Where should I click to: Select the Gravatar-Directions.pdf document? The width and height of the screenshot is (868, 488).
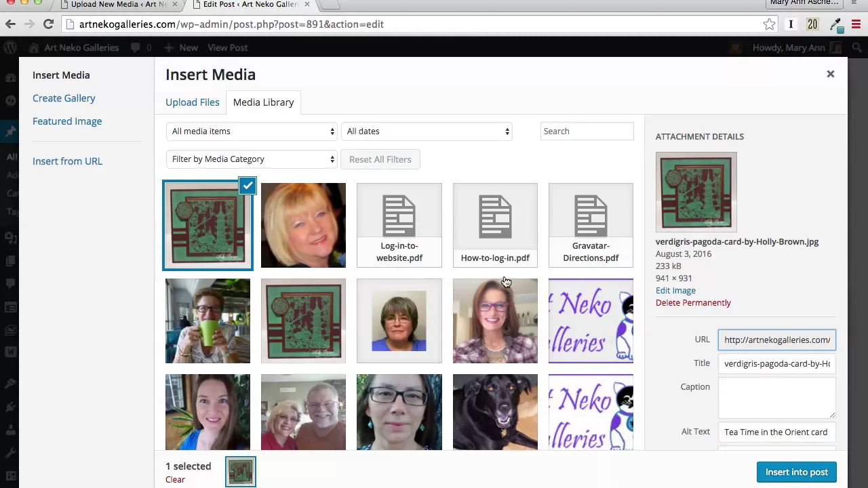[x=591, y=225]
